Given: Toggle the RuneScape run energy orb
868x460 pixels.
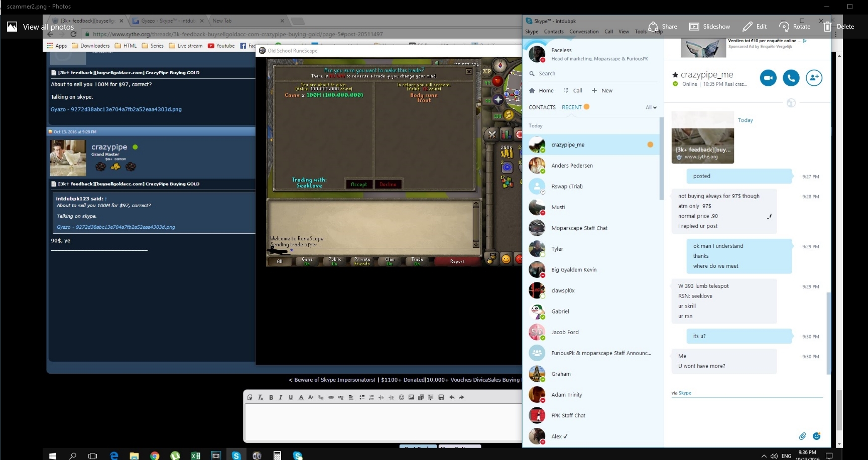Looking at the screenshot, I should (508, 115).
